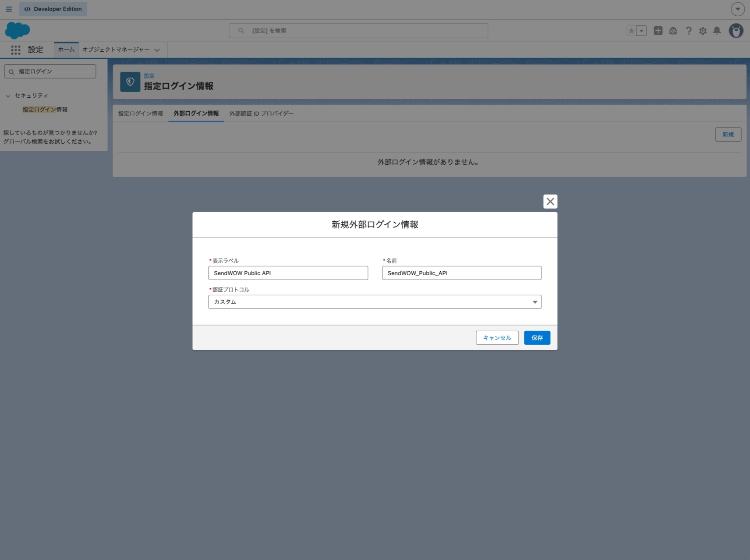This screenshot has width=750, height=560.
Task: Switch to the 外部ログイン情報 tab
Action: click(196, 113)
